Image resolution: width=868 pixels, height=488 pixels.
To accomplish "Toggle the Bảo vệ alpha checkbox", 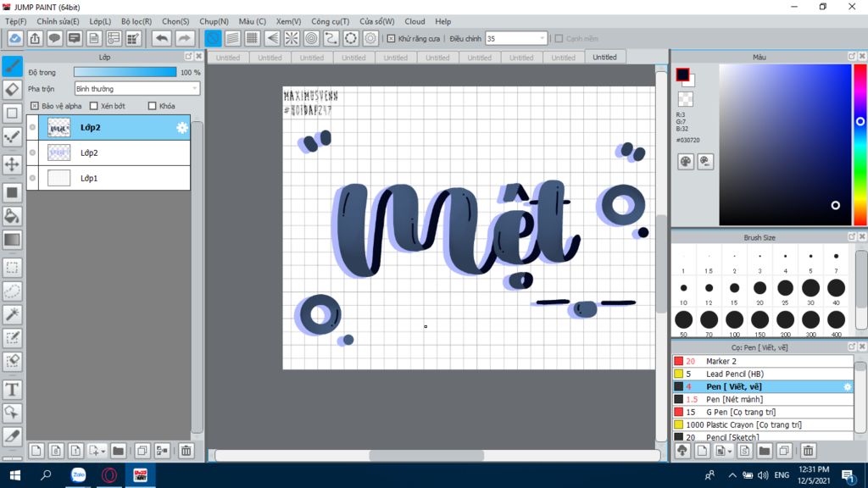I will pyautogui.click(x=35, y=106).
